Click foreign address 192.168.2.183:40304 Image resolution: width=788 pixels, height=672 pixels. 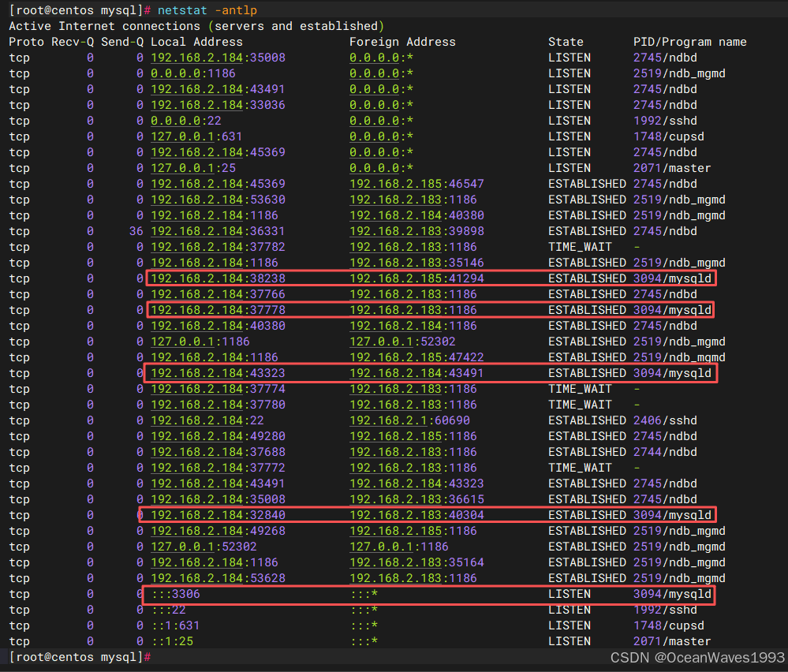tap(416, 515)
